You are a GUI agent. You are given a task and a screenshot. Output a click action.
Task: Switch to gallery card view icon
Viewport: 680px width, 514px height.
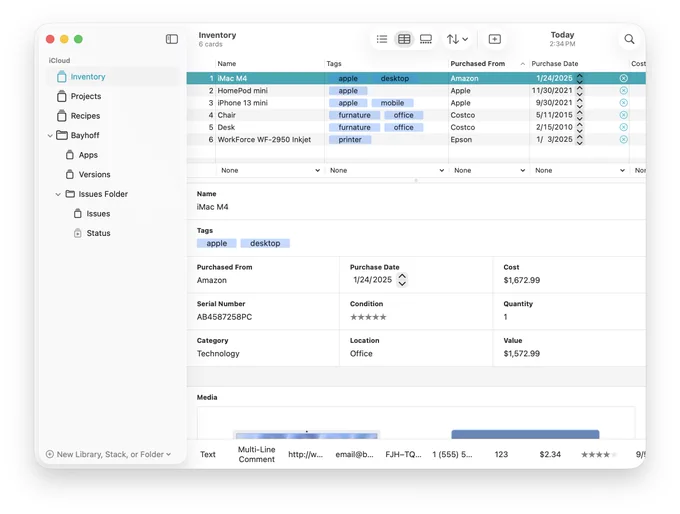point(426,39)
